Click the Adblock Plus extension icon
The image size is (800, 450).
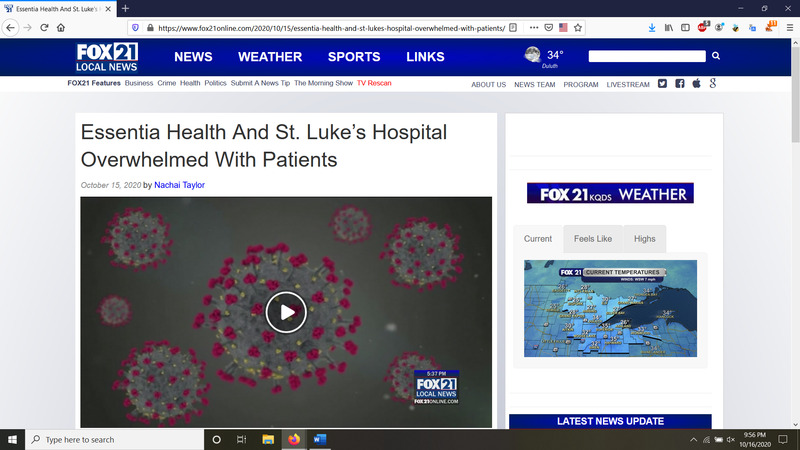(x=702, y=28)
